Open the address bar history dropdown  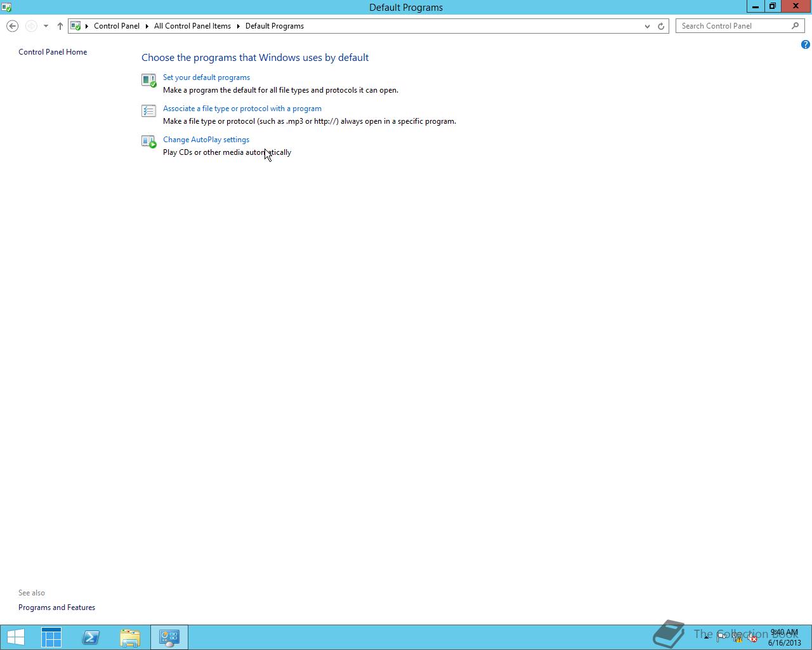(647, 26)
